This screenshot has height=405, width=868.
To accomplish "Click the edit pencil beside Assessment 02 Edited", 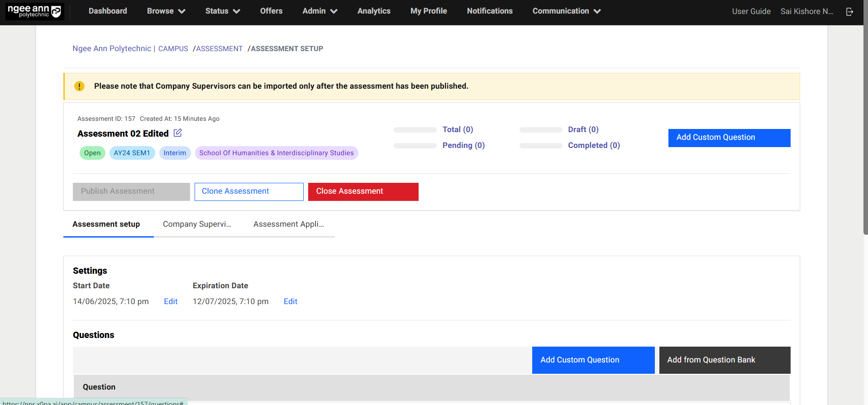I will pyautogui.click(x=178, y=133).
